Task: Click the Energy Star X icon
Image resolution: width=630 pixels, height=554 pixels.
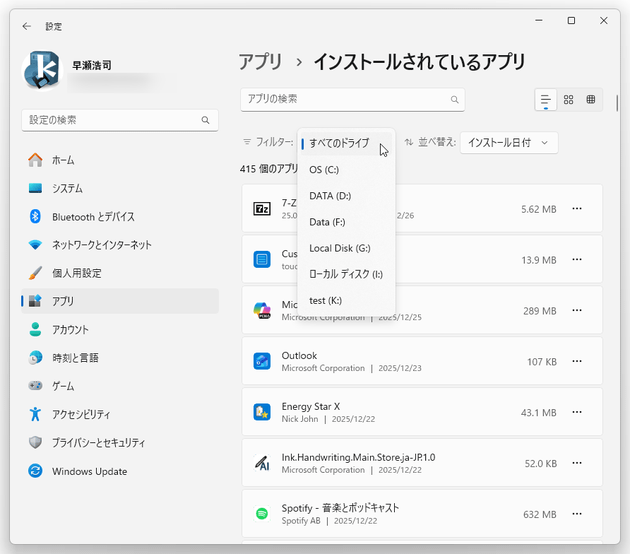Action: click(262, 412)
